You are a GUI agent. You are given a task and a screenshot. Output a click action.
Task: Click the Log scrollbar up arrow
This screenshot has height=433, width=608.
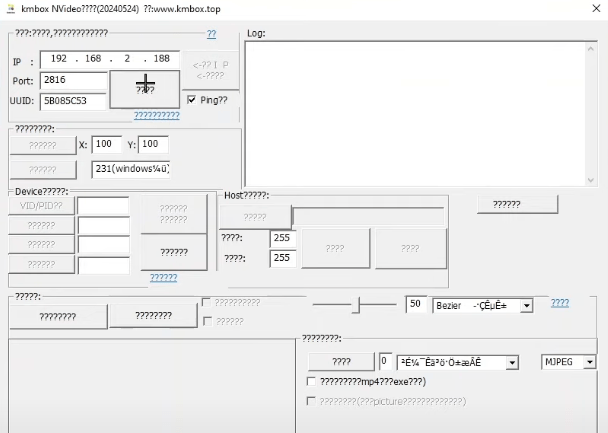pos(591,49)
